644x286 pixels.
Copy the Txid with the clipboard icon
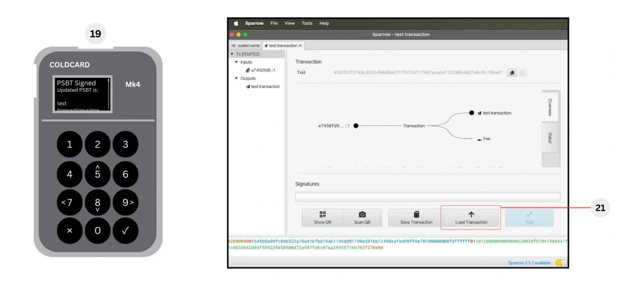click(x=512, y=73)
